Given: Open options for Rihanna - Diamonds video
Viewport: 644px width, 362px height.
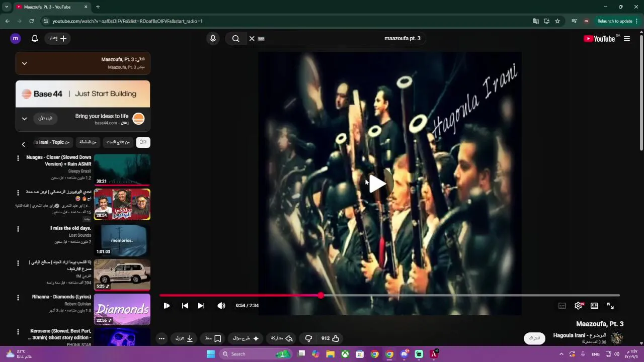Looking at the screenshot, I should (18, 298).
